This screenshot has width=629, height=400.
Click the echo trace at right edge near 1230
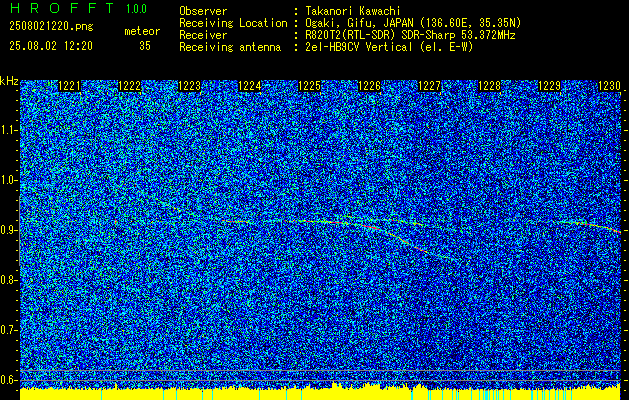pos(594,226)
